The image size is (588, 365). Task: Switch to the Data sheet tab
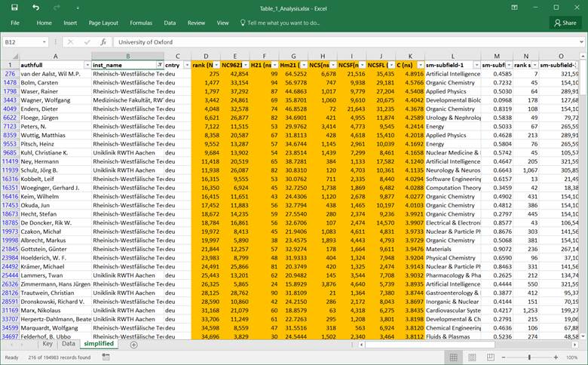69,344
